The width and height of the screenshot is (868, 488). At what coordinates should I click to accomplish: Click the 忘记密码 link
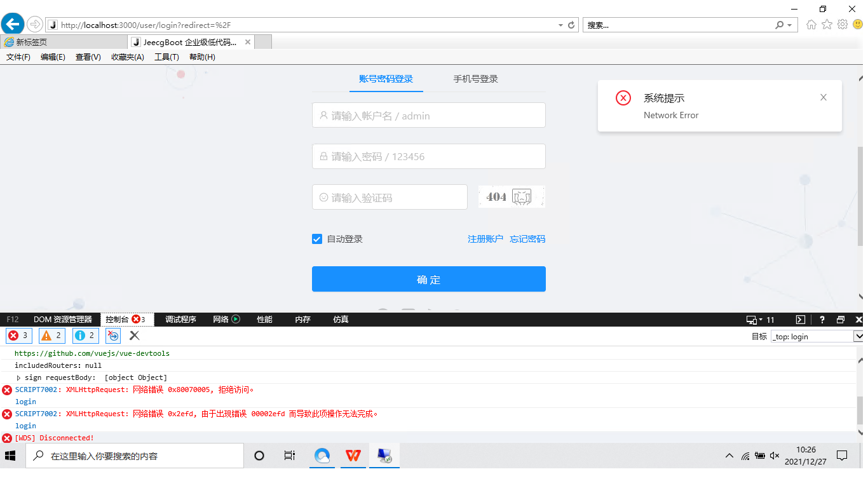(x=527, y=239)
